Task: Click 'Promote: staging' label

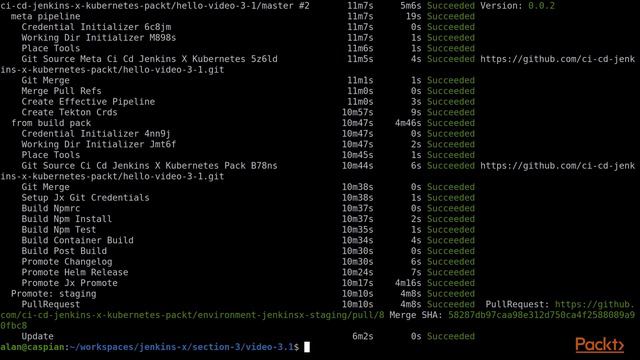Action: click(53, 293)
